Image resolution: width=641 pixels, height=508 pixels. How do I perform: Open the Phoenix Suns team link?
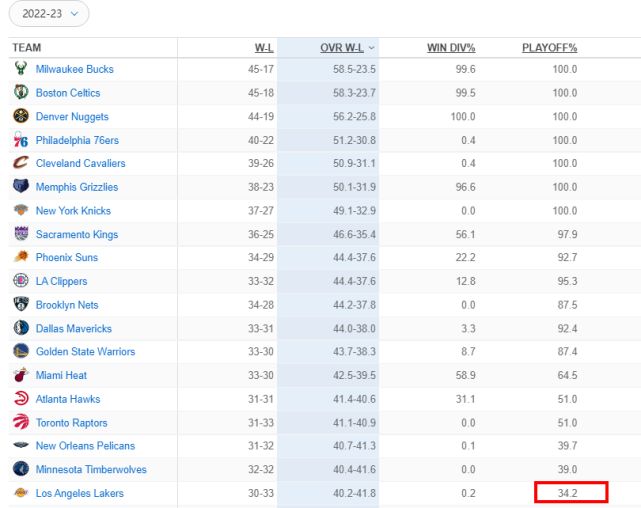(67, 257)
